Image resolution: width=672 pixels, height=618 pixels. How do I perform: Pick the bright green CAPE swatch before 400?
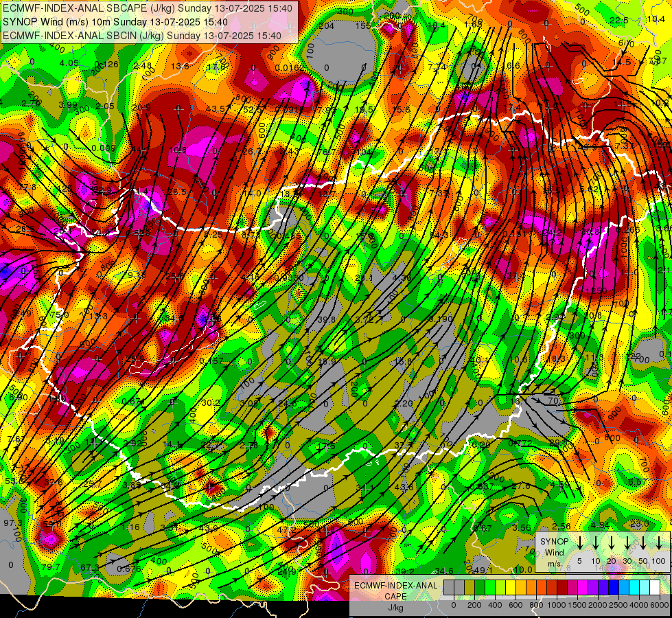point(490,588)
